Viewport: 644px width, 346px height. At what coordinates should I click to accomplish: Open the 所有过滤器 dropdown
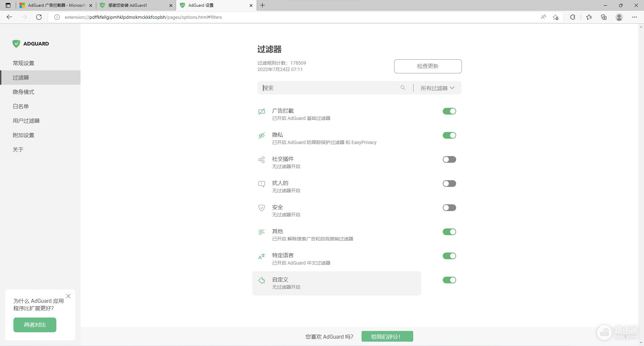click(437, 88)
